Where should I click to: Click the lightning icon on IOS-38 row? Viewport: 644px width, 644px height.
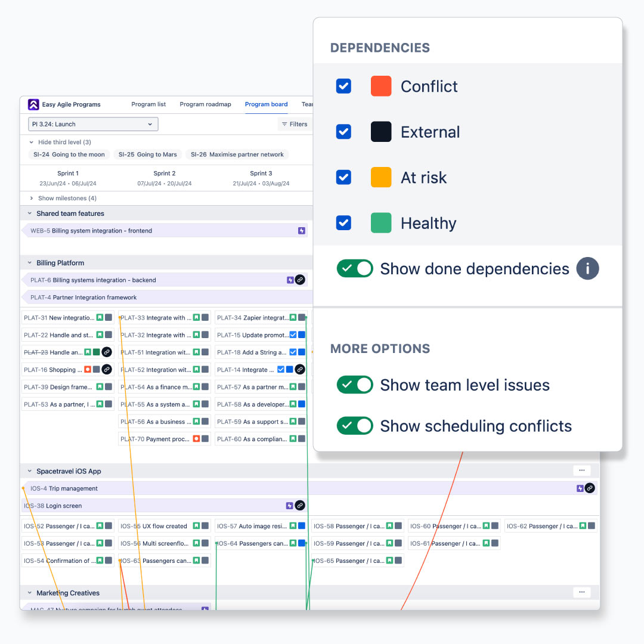[x=290, y=506]
